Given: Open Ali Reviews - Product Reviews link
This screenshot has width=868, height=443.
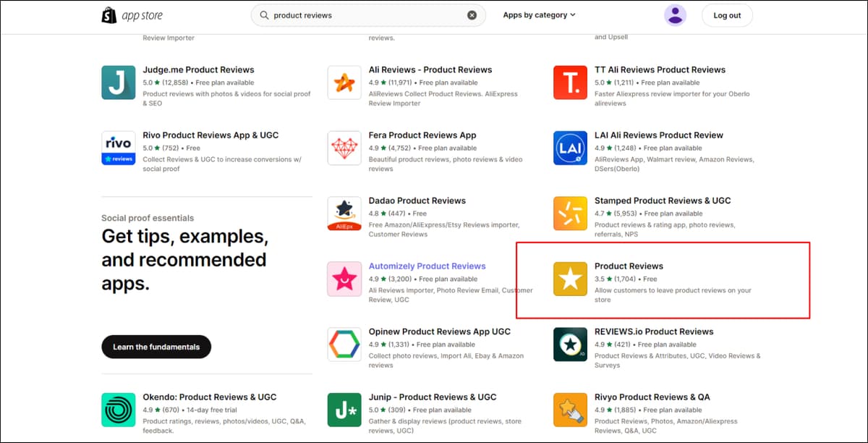Looking at the screenshot, I should coord(430,70).
